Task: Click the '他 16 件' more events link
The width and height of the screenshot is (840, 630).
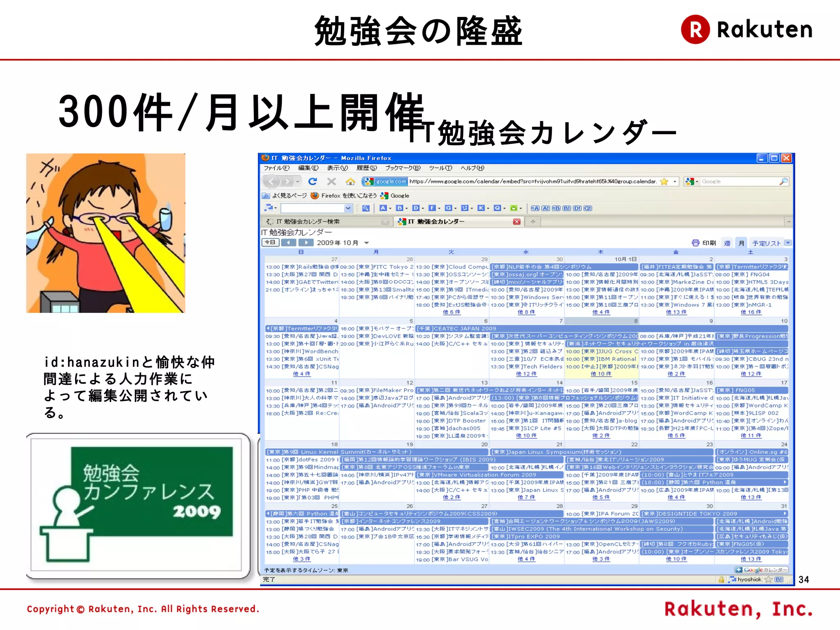Action: click(751, 312)
